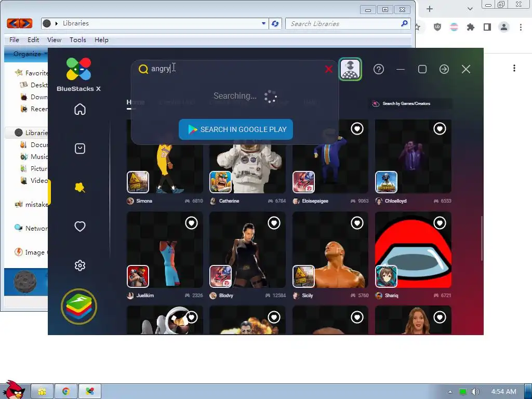Viewport: 532px width, 399px height.
Task: Favorite Shariq card heart toggle
Action: click(x=440, y=223)
